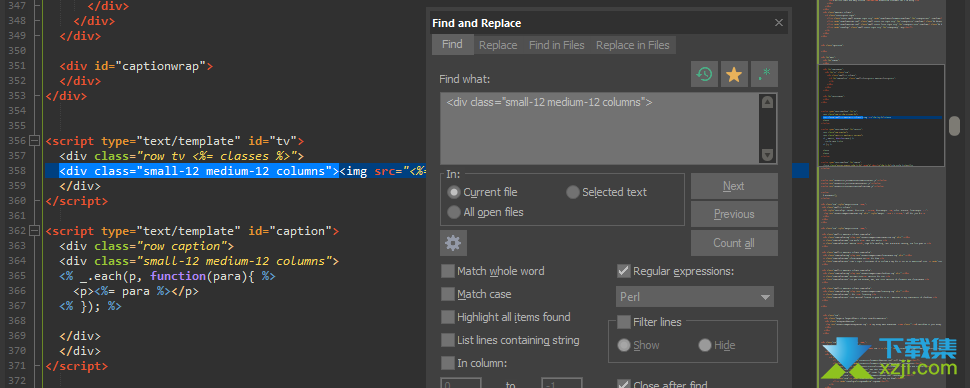Open the search history clock icon
The height and width of the screenshot is (388, 970).
[705, 74]
